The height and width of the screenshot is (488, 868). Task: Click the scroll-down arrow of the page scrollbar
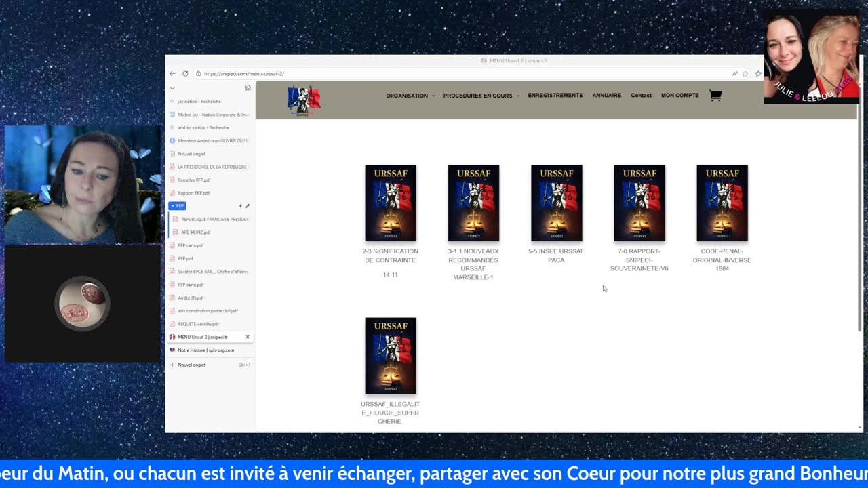[861, 428]
